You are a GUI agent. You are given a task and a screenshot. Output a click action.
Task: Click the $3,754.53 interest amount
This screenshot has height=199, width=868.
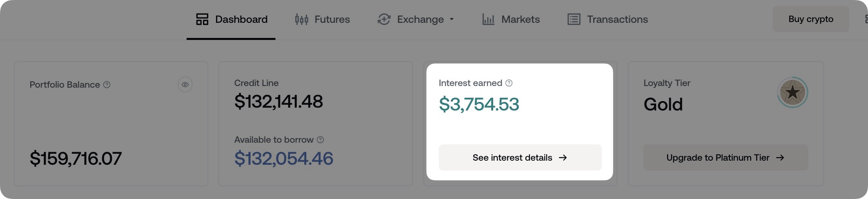point(479,104)
